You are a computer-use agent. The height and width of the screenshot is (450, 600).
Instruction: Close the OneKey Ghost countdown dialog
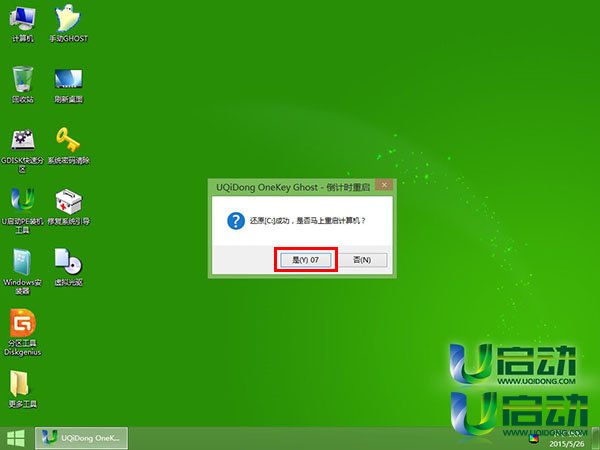(x=384, y=185)
